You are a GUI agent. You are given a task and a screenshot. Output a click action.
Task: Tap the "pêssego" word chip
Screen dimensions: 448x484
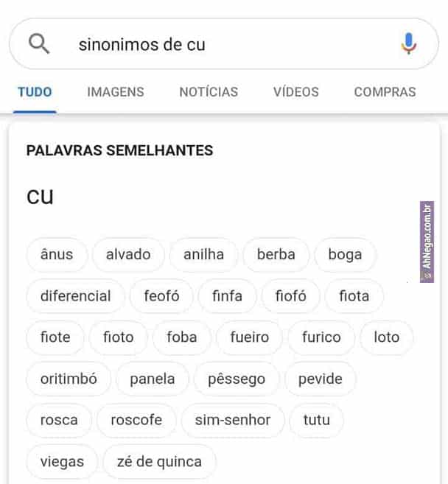coord(236,379)
